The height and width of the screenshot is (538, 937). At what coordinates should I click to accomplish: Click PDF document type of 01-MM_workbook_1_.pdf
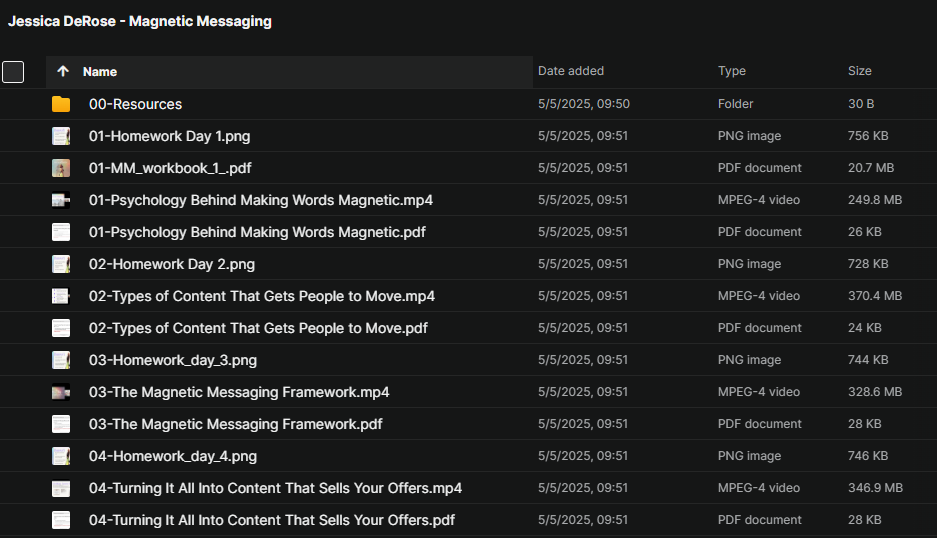coord(760,167)
